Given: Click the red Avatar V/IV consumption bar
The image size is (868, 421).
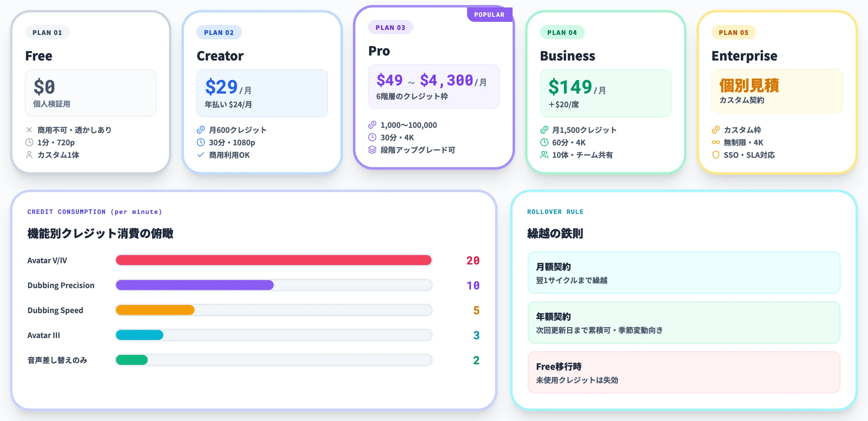Looking at the screenshot, I should (274, 260).
